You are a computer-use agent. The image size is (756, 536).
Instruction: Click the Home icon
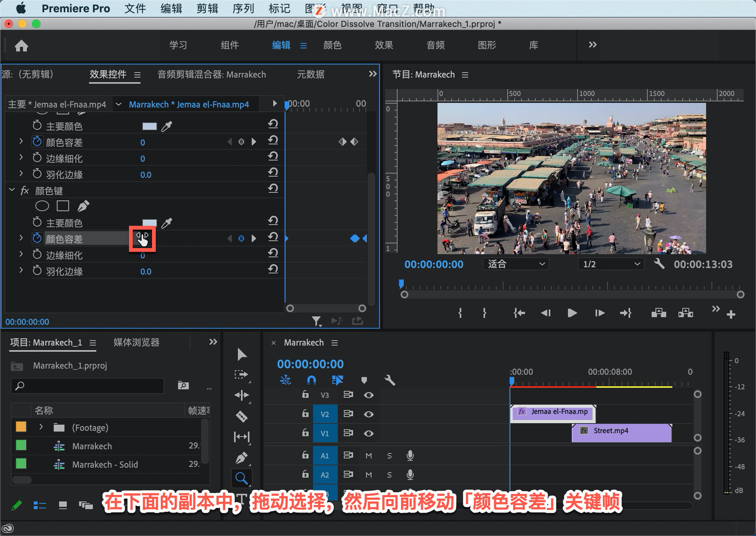tap(21, 46)
